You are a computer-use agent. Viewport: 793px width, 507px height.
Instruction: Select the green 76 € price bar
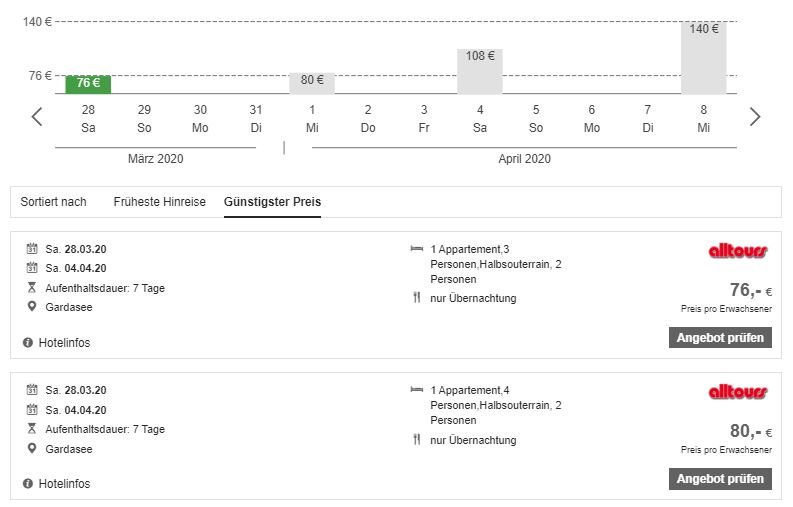click(x=88, y=83)
